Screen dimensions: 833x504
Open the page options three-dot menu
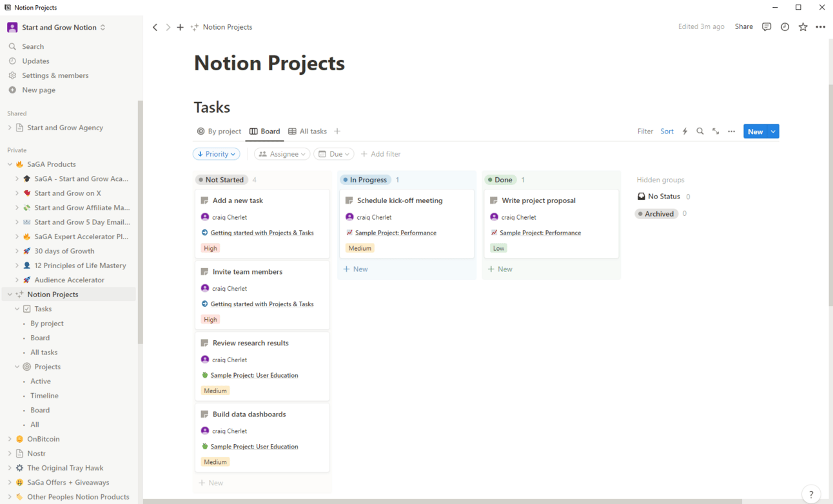click(x=820, y=27)
